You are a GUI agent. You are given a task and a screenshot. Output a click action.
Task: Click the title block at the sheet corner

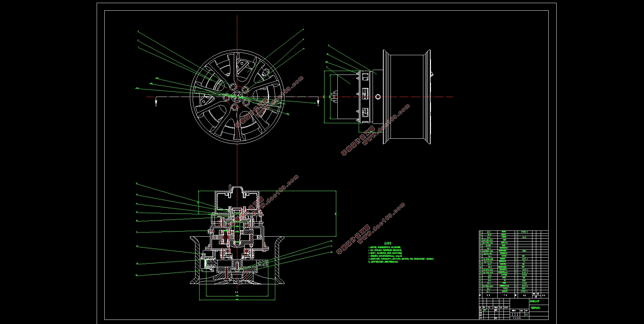coord(513,309)
